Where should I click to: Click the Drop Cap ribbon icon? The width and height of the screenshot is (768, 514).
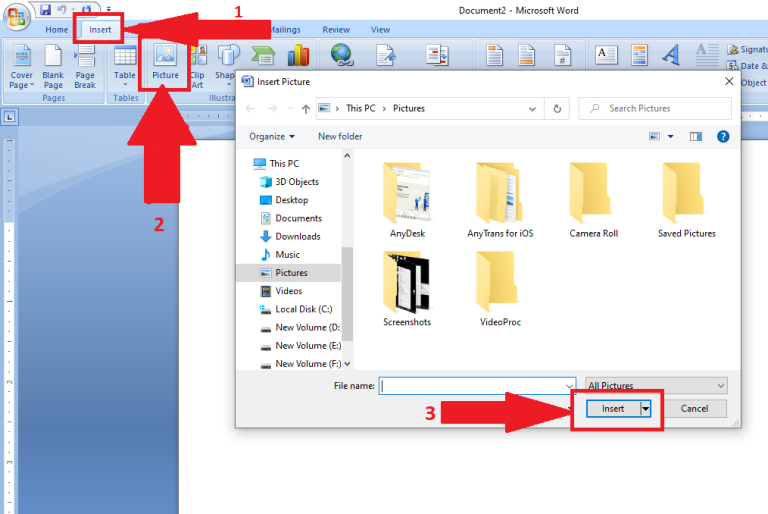[707, 55]
